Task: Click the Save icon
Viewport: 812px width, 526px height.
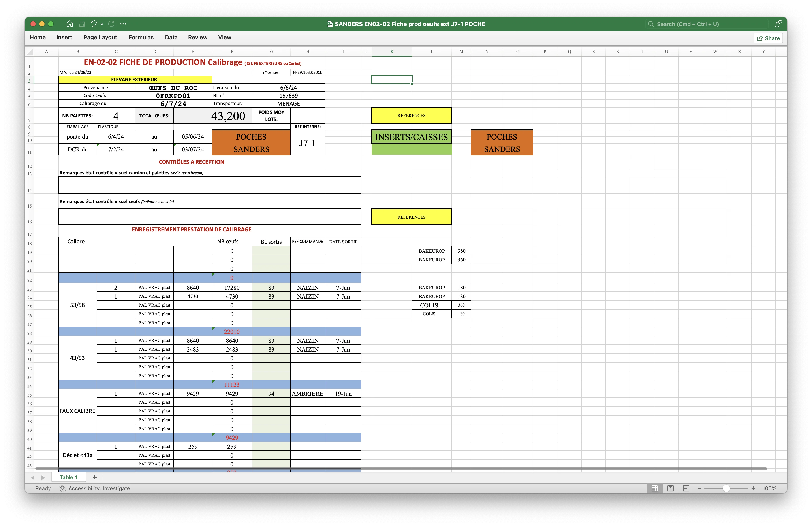Action: tap(82, 24)
